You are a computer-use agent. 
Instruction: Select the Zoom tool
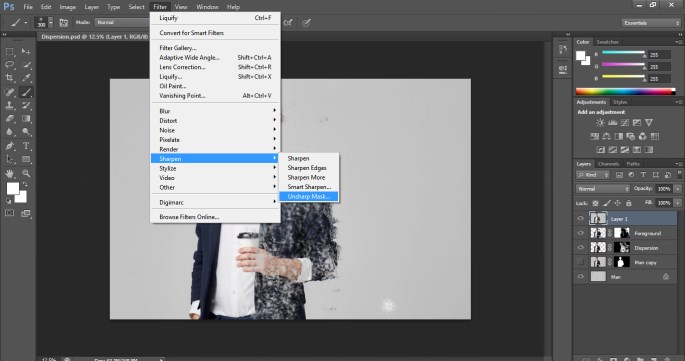pyautogui.click(x=26, y=173)
